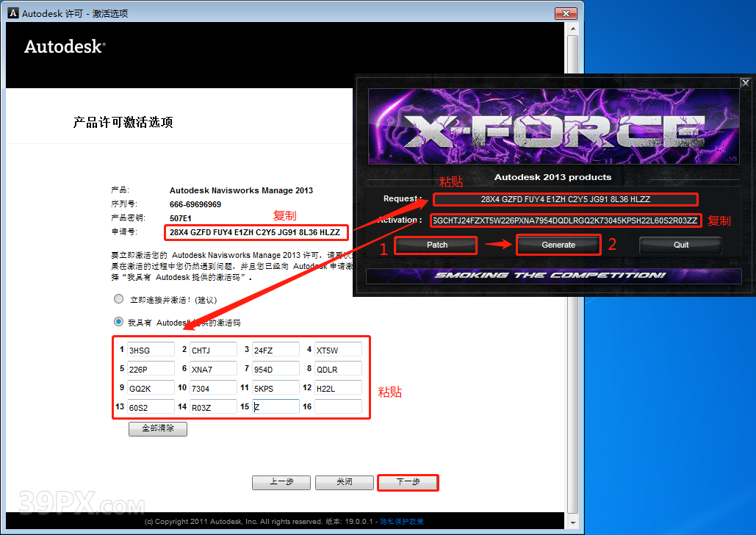Screen dimensions: 756x535
Task: Select the 我具有 Autodesk 提供的激活码 option
Action: 118,321
